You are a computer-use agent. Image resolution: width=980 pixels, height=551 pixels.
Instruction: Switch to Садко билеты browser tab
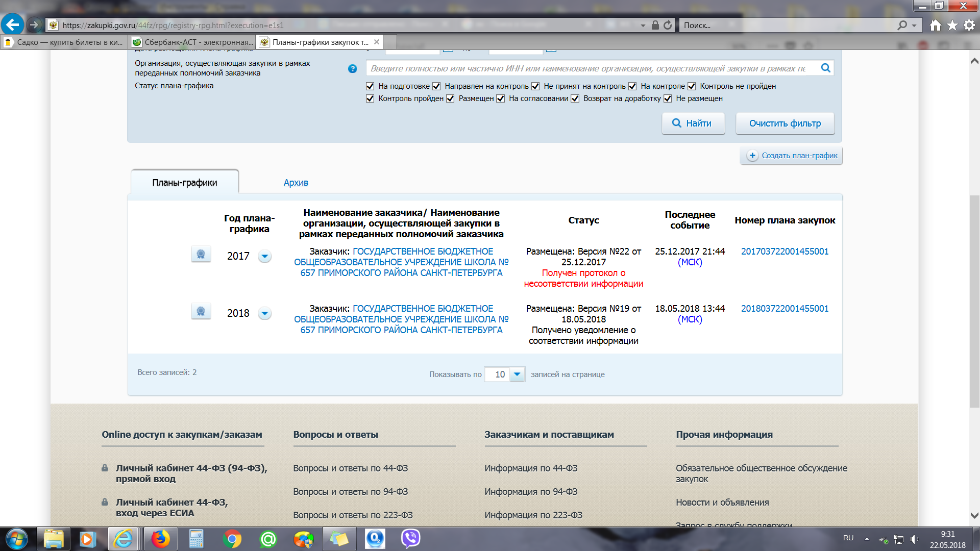(64, 42)
